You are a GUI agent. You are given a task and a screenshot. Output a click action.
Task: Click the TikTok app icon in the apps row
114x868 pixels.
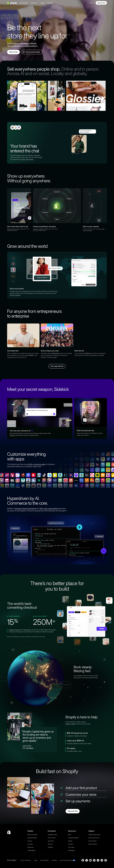point(44,475)
